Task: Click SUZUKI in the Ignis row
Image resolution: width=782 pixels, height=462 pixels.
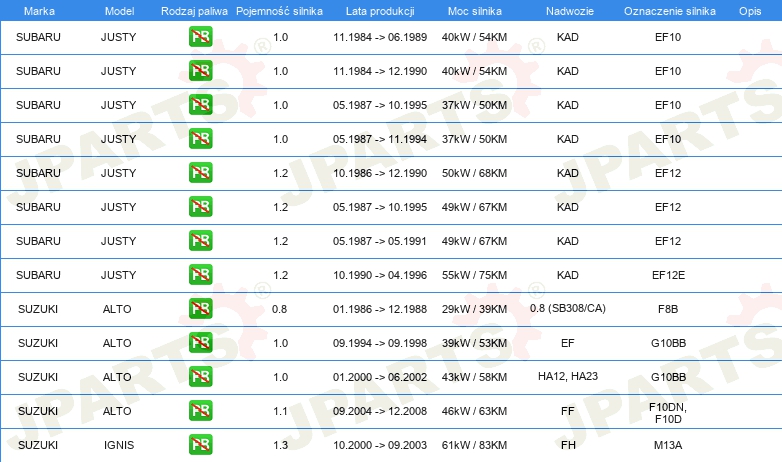Action: pos(38,445)
